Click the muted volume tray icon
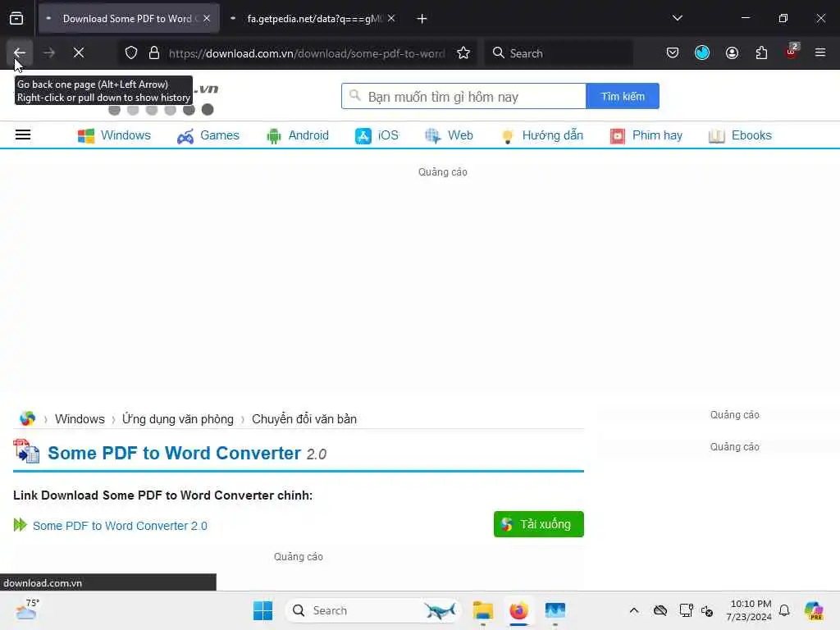This screenshot has width=840, height=630. (707, 610)
